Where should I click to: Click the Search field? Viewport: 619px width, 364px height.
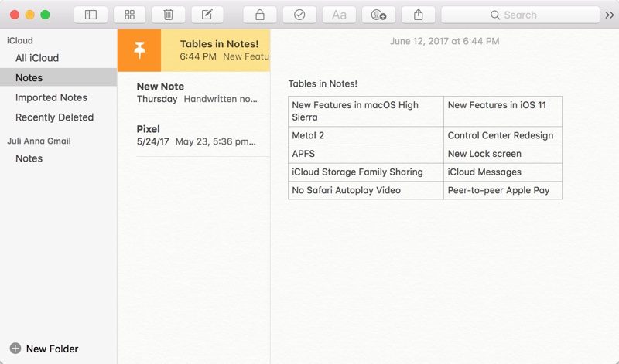pyautogui.click(x=520, y=15)
